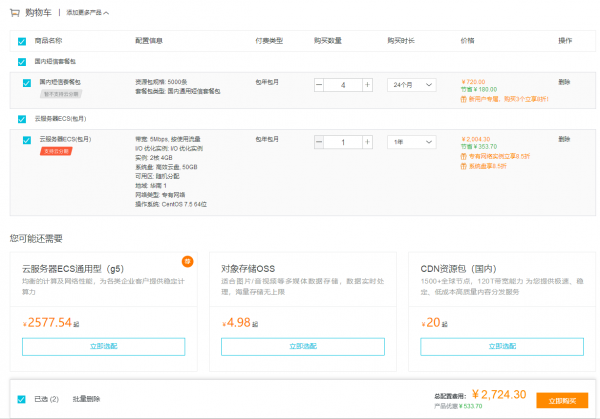600x419 pixels.
Task: Click the ¥720.00 price text
Action: (473, 82)
